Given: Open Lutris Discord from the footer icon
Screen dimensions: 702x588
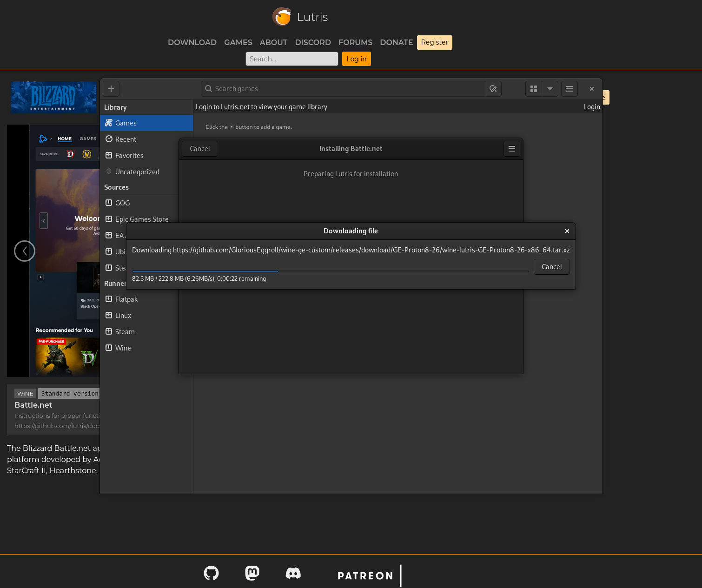Looking at the screenshot, I should (x=293, y=573).
